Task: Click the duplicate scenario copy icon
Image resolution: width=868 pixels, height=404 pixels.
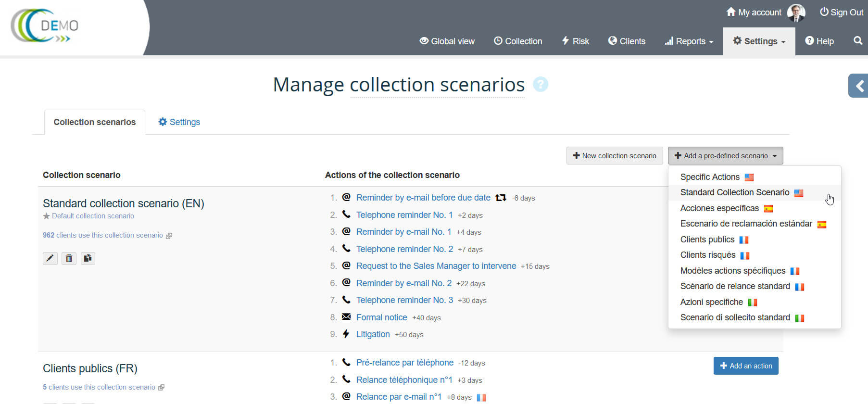Action: click(88, 259)
